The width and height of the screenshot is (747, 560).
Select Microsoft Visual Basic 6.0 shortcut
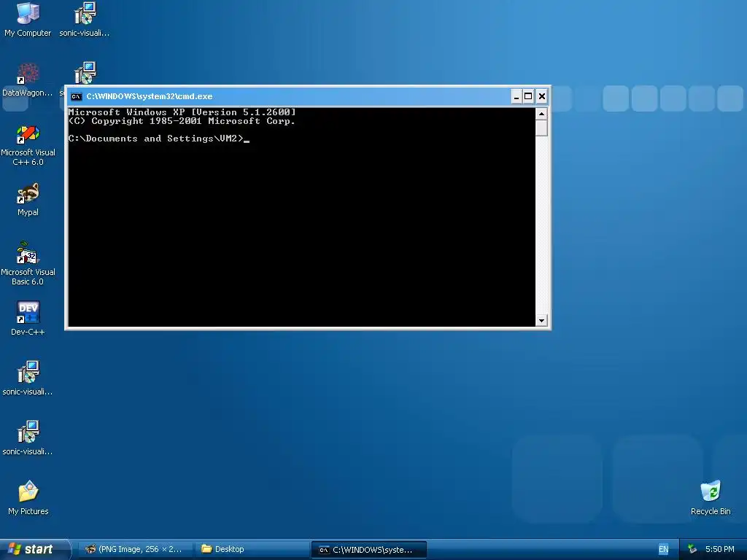(x=28, y=264)
